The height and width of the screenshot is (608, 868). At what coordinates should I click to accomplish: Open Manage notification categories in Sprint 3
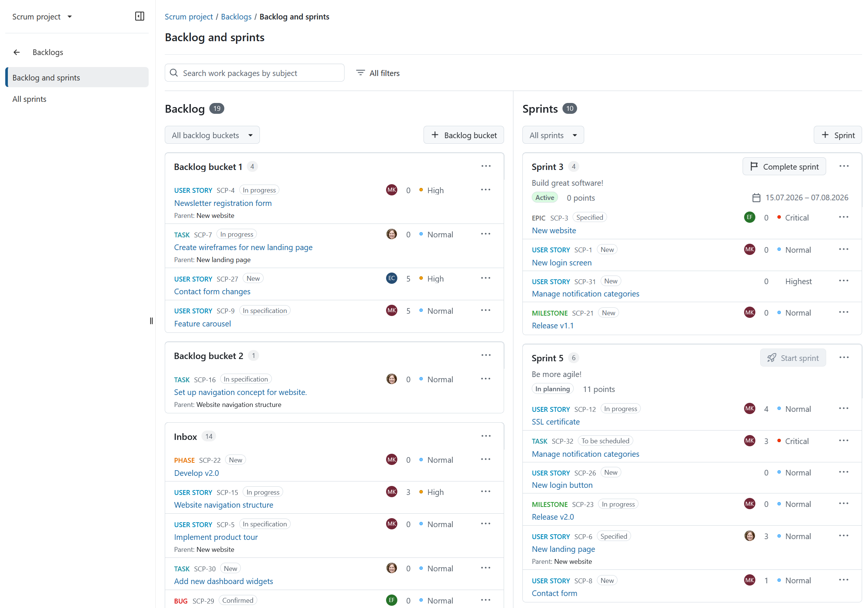click(x=585, y=294)
